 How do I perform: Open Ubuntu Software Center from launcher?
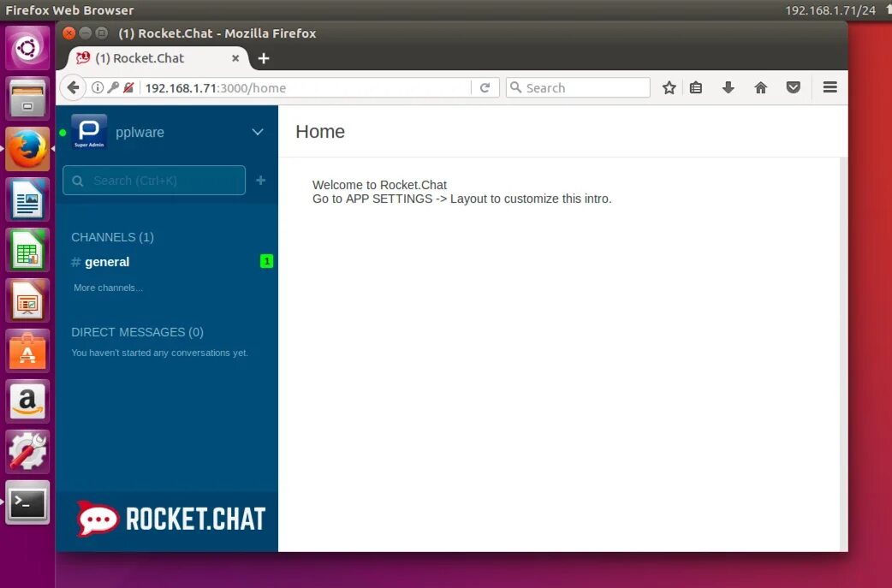click(x=27, y=352)
